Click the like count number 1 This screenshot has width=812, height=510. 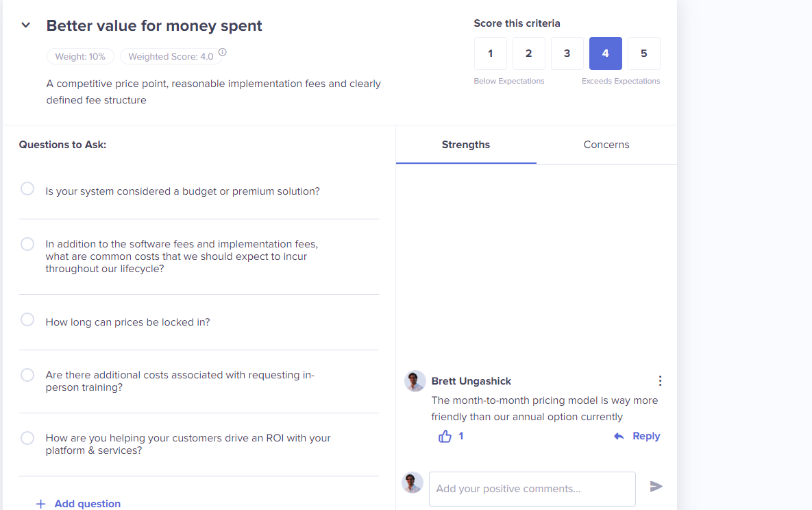461,436
